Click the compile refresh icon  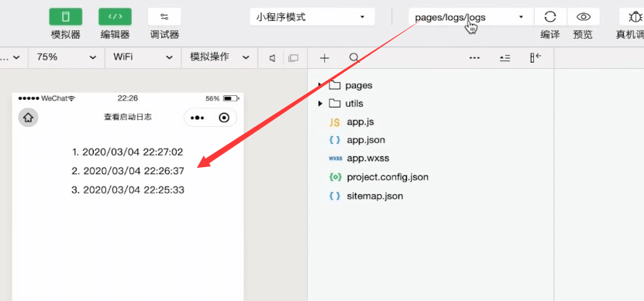pyautogui.click(x=550, y=17)
